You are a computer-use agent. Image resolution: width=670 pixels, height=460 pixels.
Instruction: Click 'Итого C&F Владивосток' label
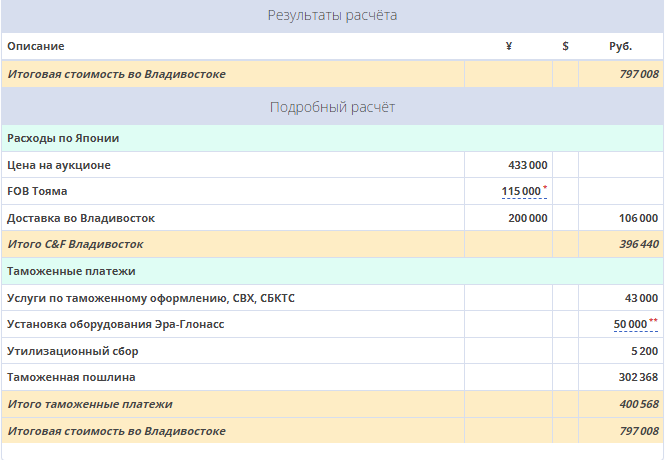[x=76, y=244]
